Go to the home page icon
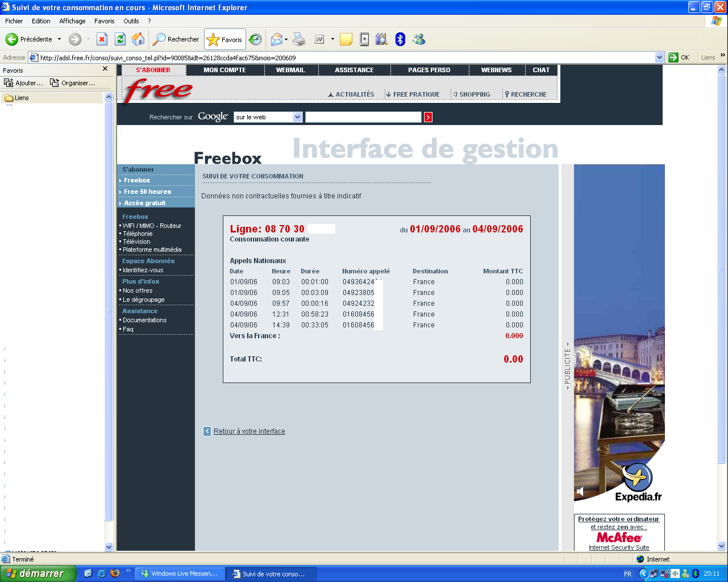The height and width of the screenshot is (582, 728). (x=138, y=39)
